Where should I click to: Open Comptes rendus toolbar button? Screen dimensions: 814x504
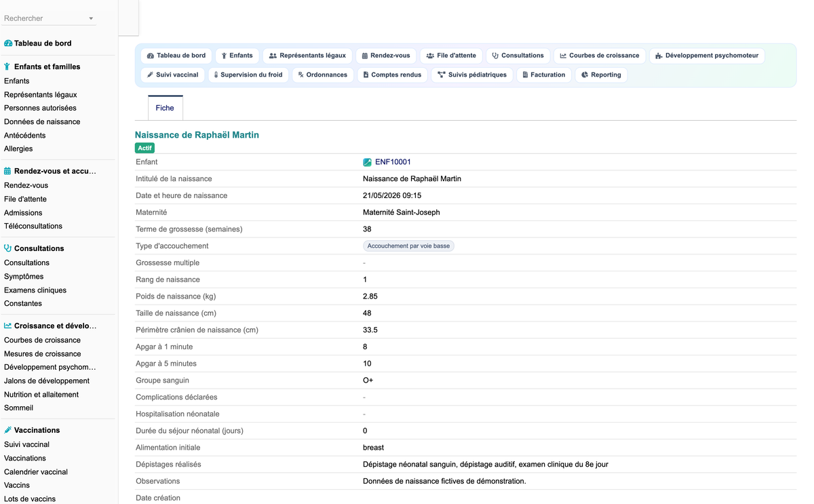pos(392,75)
